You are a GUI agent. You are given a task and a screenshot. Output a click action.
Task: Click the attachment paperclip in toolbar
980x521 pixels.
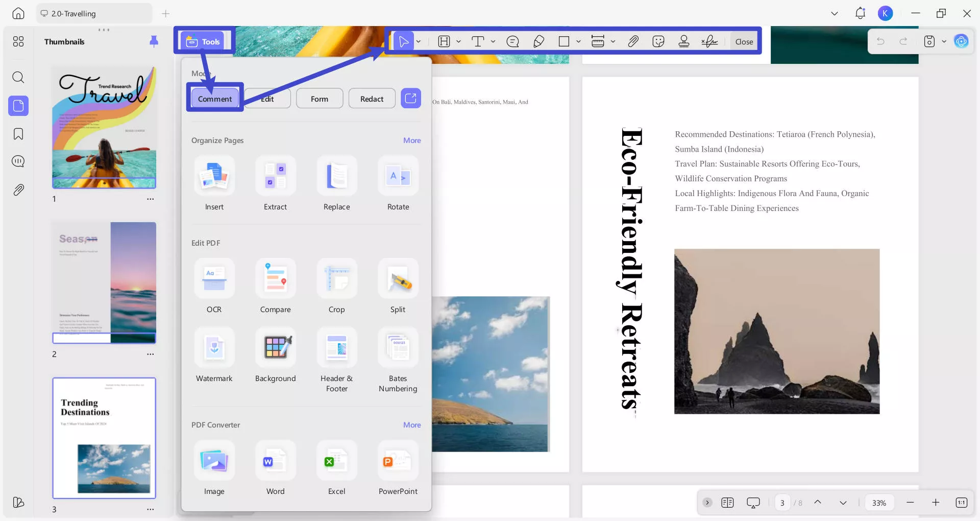click(x=633, y=41)
